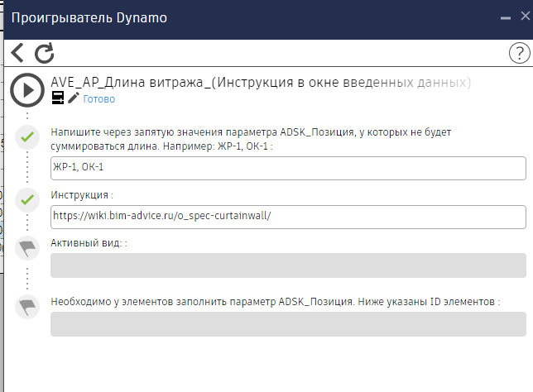Image resolution: width=533 pixels, height=392 pixels.
Task: Refresh the script list
Action: point(45,53)
